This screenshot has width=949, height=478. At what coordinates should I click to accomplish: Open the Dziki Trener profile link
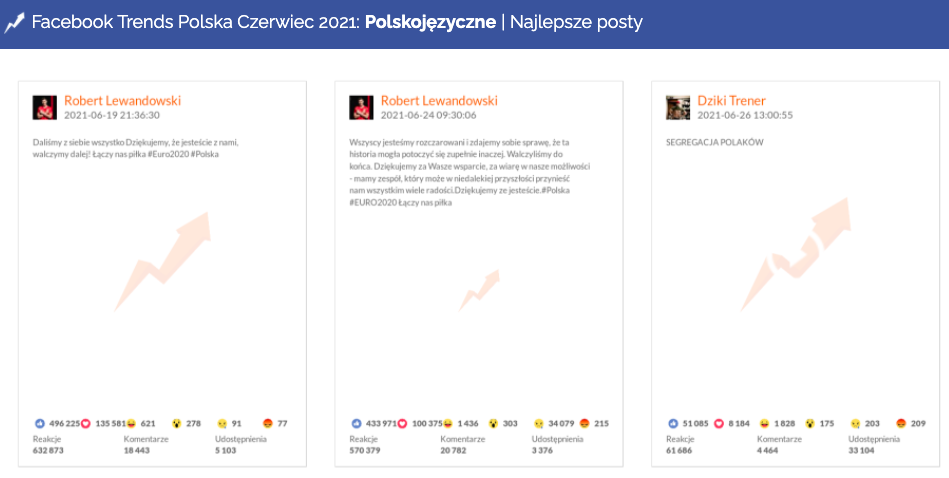731,101
